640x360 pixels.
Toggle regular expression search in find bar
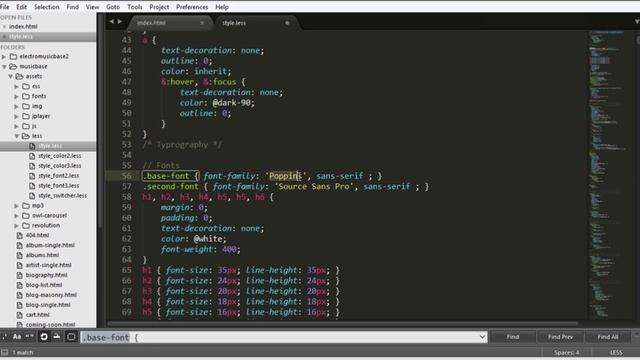click(x=4, y=337)
